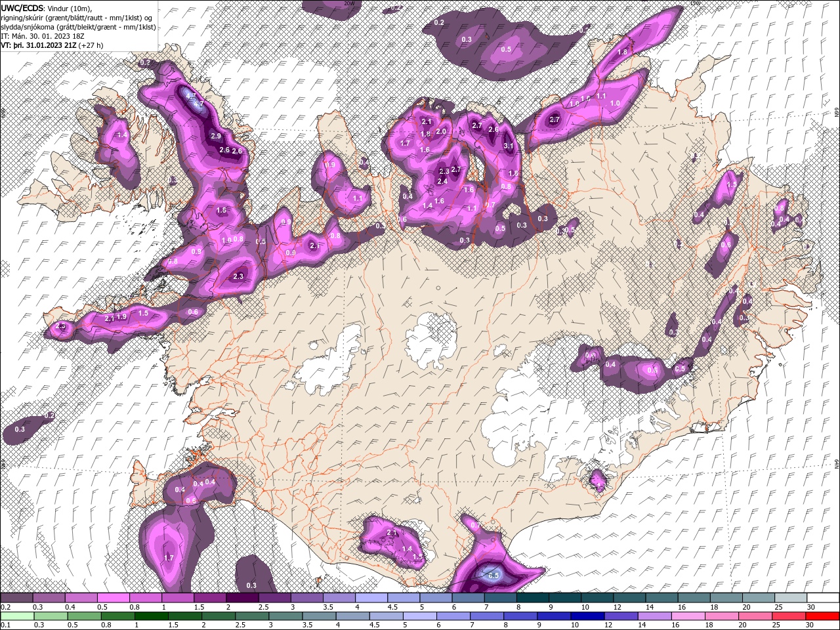Image resolution: width=840 pixels, height=630 pixels.
Task: Click the '(+27 h)' forecast offset text
Action: (91, 45)
